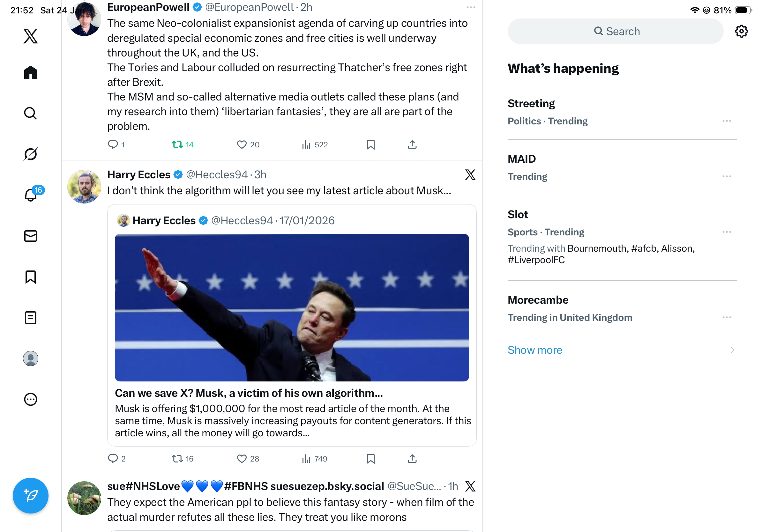
Task: Like Harry Eccles' post with 28 likes
Action: pyautogui.click(x=242, y=459)
